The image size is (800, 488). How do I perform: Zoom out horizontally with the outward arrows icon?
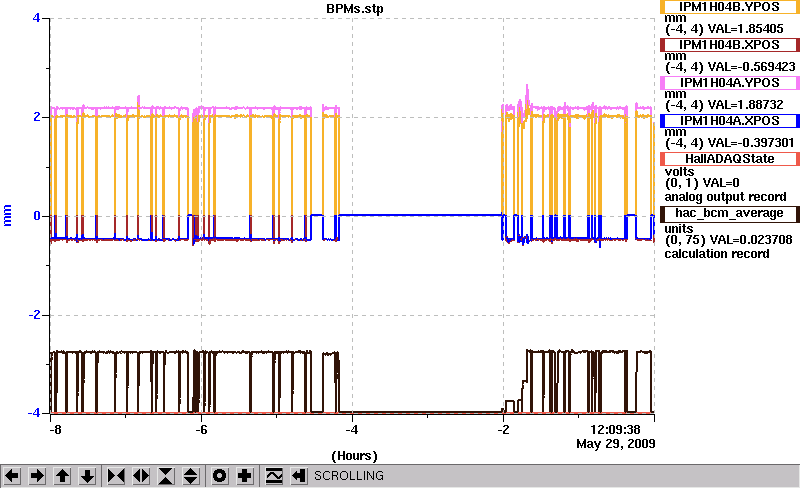(x=141, y=476)
